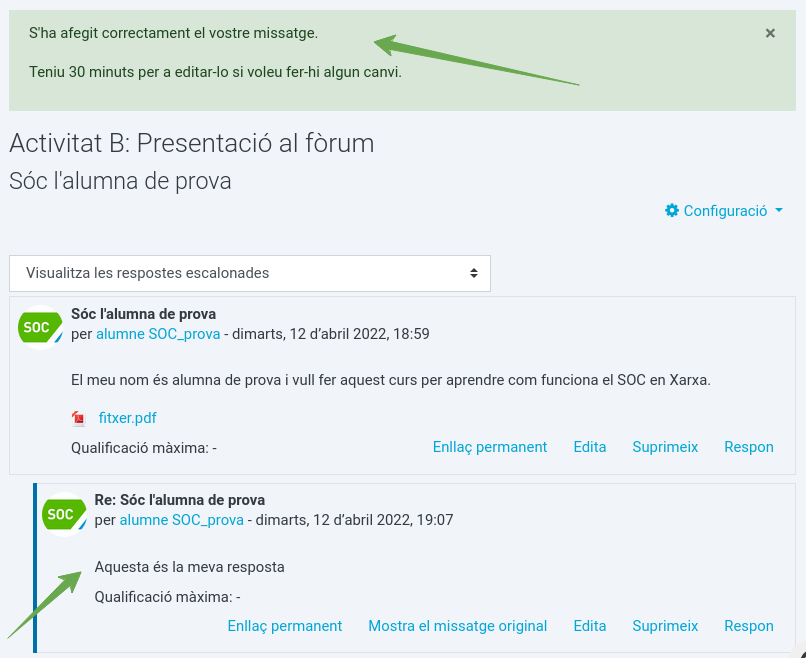806x658 pixels.
Task: Dismiss the green success notification
Action: point(770,33)
